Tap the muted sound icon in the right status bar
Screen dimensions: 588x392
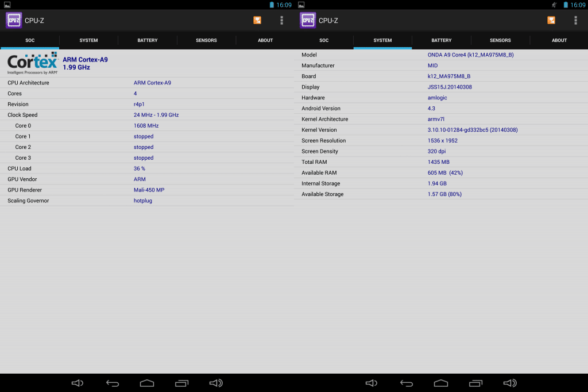[x=554, y=5]
